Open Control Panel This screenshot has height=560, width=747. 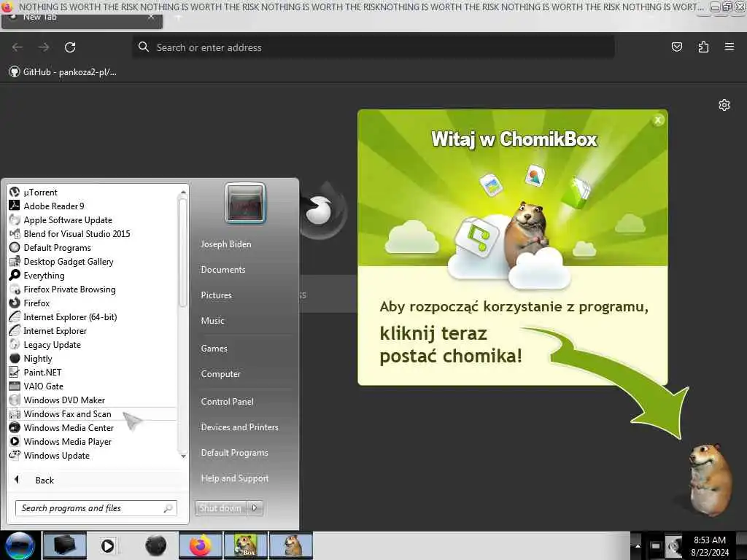pos(228,402)
